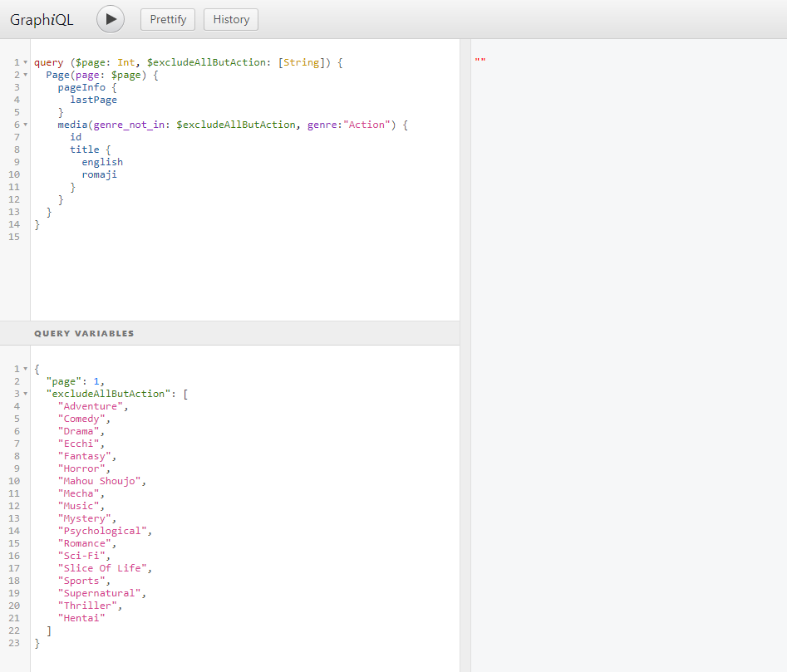The height and width of the screenshot is (672, 787).
Task: Click the Prettify button
Action: click(168, 20)
